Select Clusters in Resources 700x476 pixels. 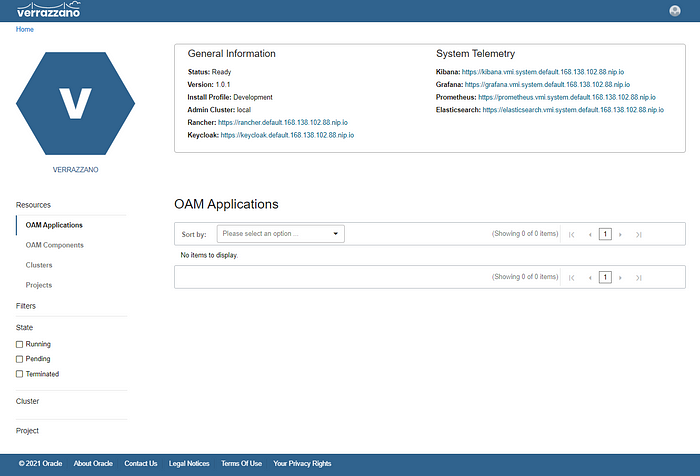click(39, 265)
